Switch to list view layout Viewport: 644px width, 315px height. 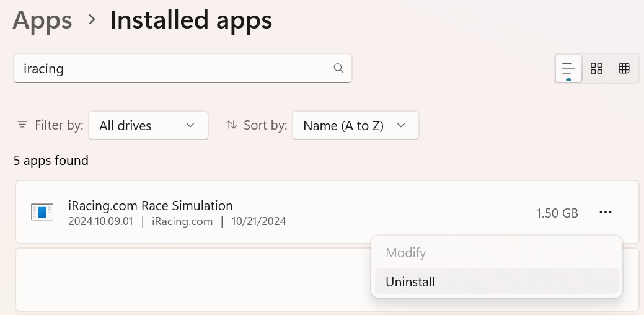pos(568,68)
